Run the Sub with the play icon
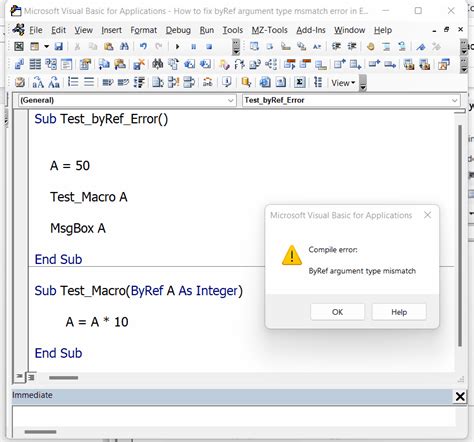 (x=178, y=46)
